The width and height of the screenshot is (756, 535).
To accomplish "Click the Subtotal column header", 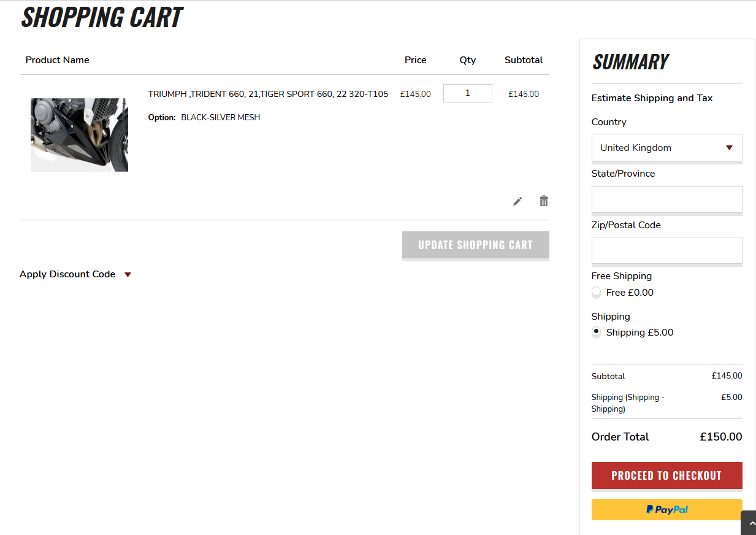I will coord(524,60).
